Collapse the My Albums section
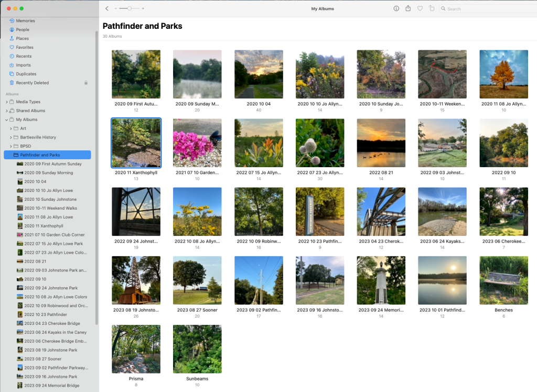The image size is (537, 392). (6, 120)
